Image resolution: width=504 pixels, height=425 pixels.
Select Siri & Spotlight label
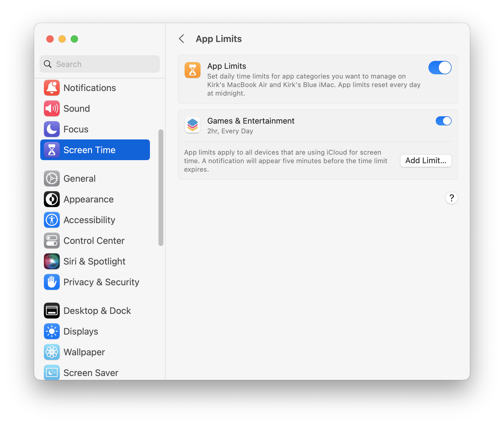[94, 262]
